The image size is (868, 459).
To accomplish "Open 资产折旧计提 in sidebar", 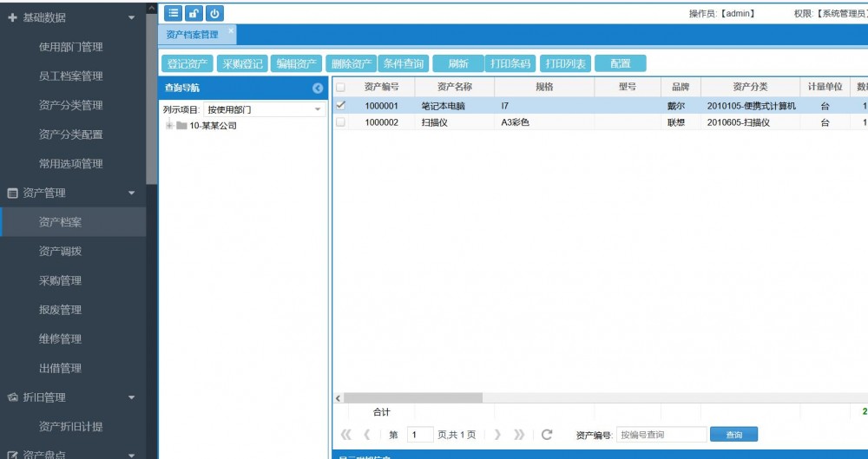I will [x=71, y=427].
